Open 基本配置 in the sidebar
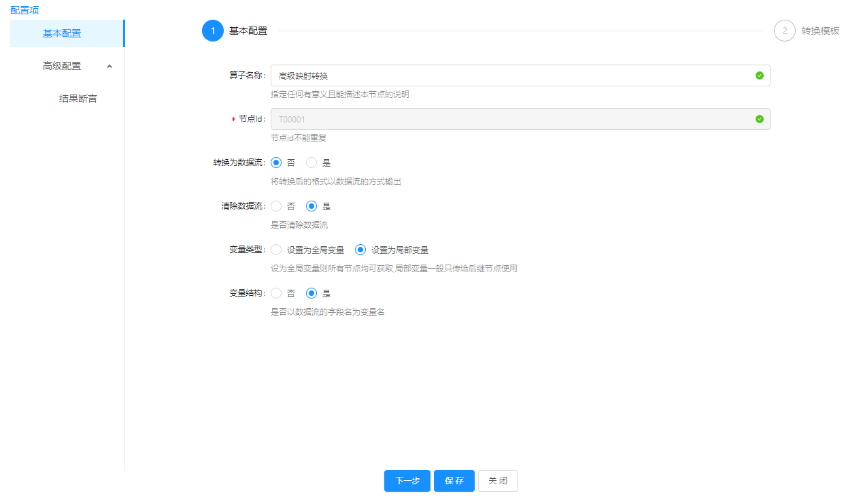This screenshot has height=504, width=861. point(62,33)
